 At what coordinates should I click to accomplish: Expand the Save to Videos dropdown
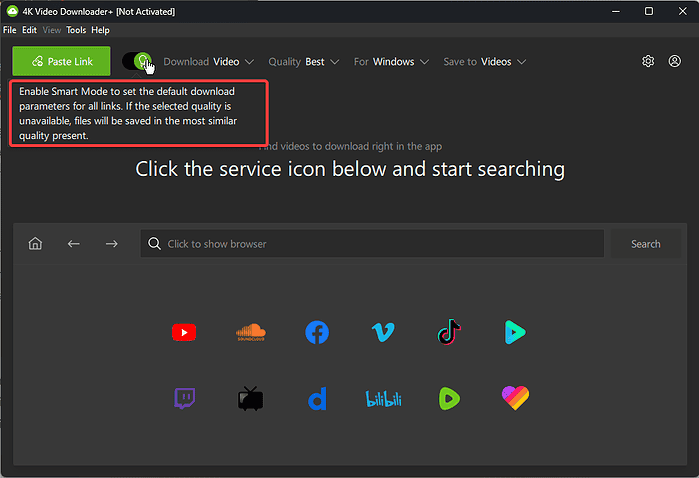[x=485, y=61]
